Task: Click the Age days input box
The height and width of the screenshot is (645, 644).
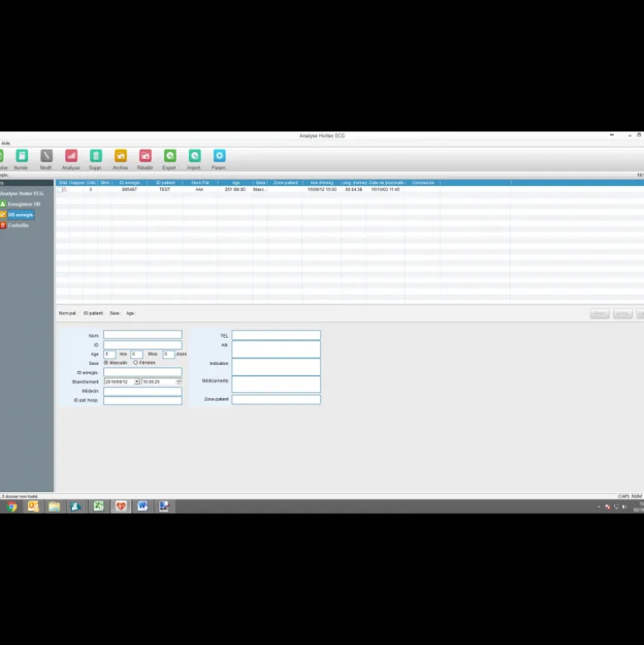Action: pos(168,354)
